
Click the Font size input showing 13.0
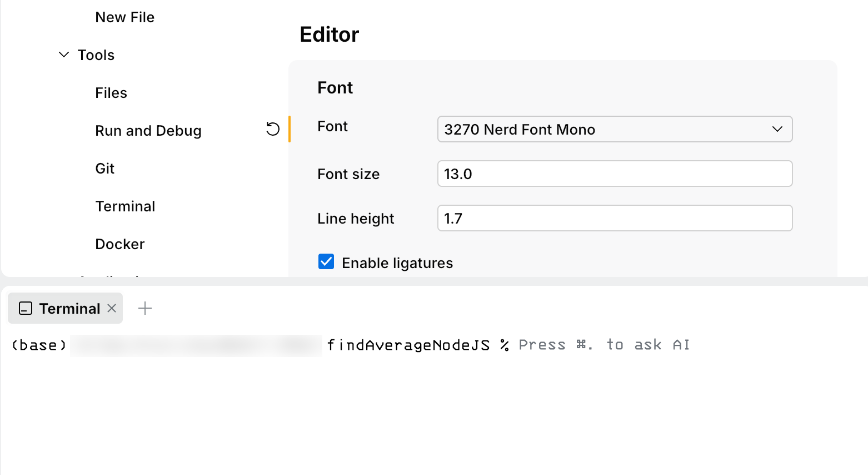(615, 174)
